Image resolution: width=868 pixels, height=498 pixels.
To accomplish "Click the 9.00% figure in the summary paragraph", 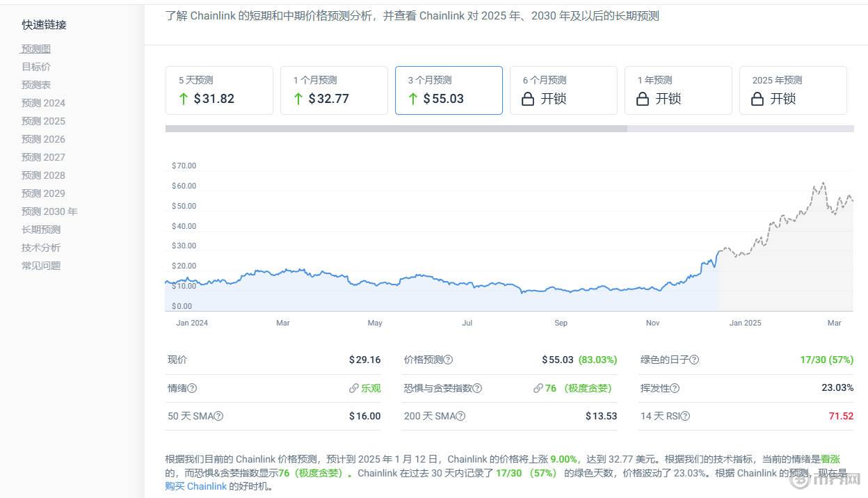I will pyautogui.click(x=564, y=459).
